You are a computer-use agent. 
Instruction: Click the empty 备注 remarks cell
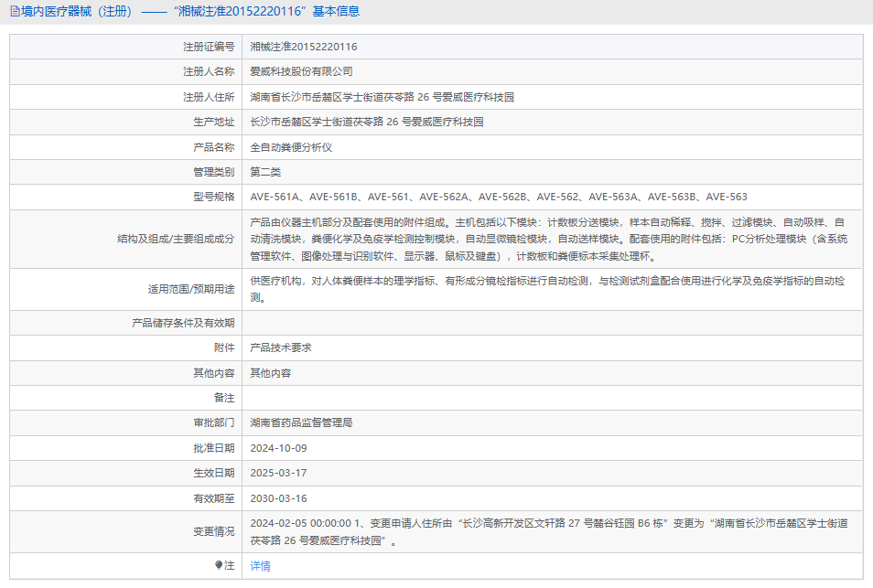[549, 398]
